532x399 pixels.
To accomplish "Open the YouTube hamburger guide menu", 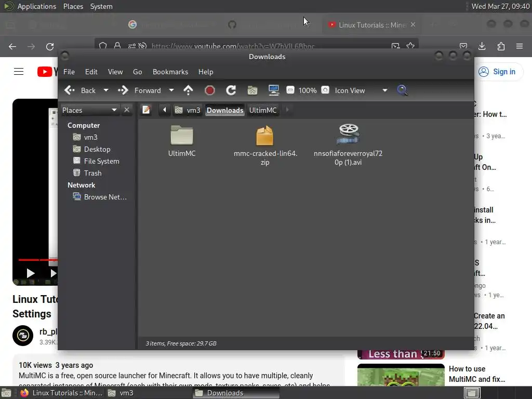I will (19, 72).
